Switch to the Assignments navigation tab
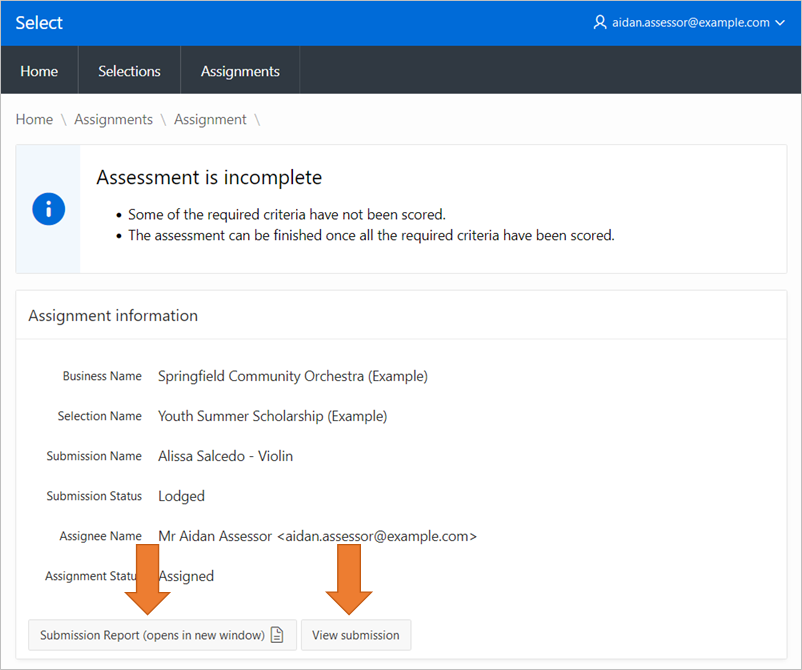The width and height of the screenshot is (802, 670). pos(240,71)
